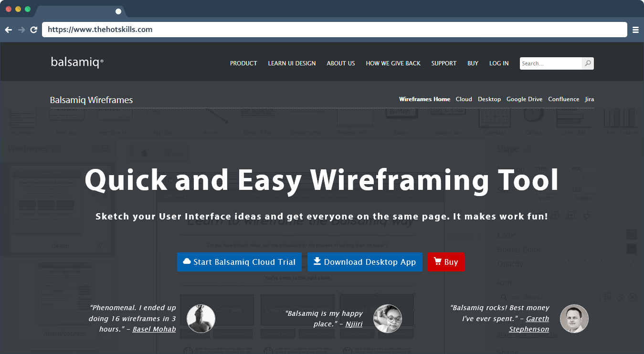This screenshot has width=644, height=354.
Task: Open the PRODUCT menu
Action: [x=243, y=63]
